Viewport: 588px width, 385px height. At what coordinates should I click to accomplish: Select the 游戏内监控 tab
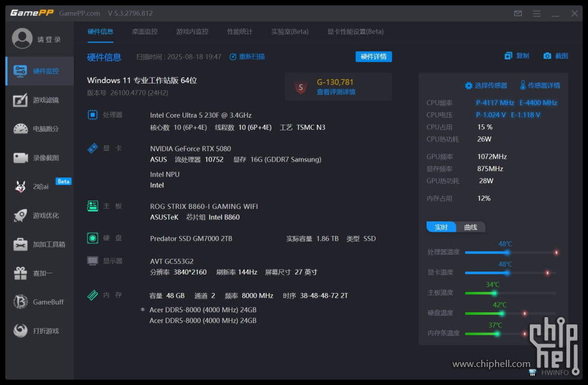pos(193,31)
